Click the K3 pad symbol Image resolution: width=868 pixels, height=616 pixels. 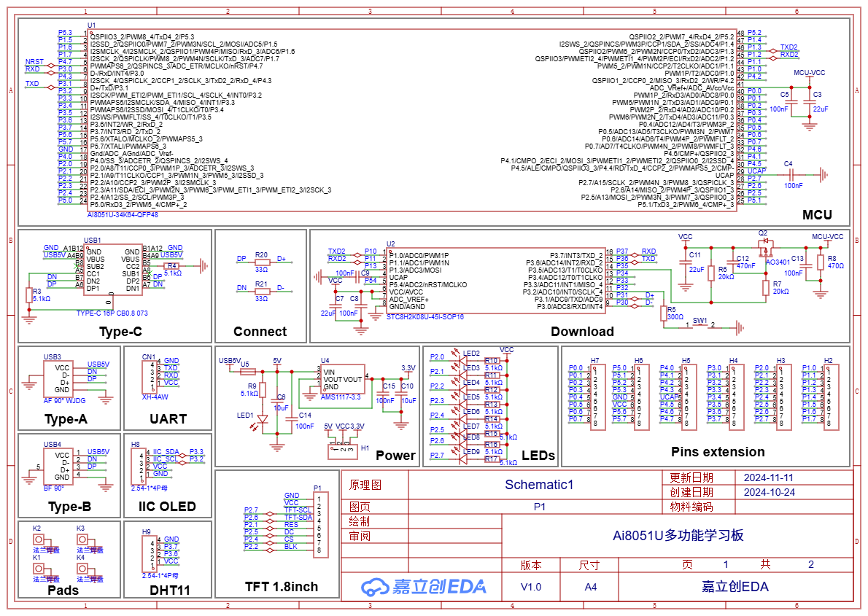pos(82,539)
